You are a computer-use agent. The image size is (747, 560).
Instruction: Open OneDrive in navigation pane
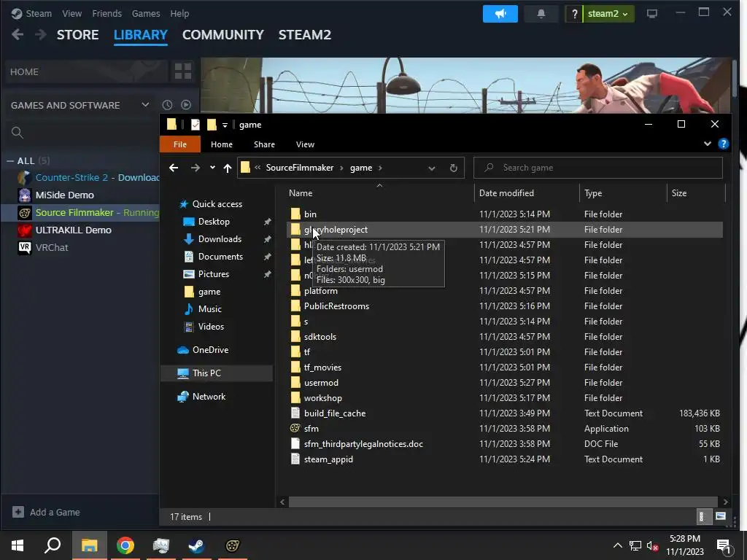[210, 350]
